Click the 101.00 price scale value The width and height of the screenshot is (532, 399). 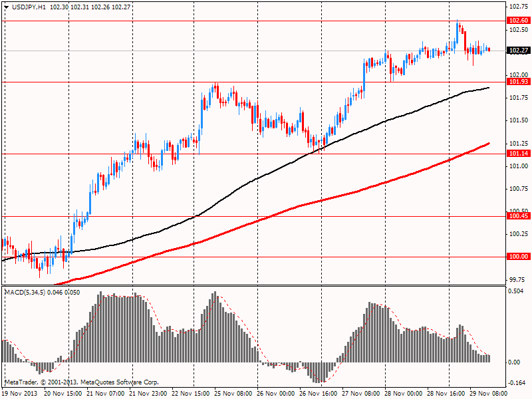point(519,166)
